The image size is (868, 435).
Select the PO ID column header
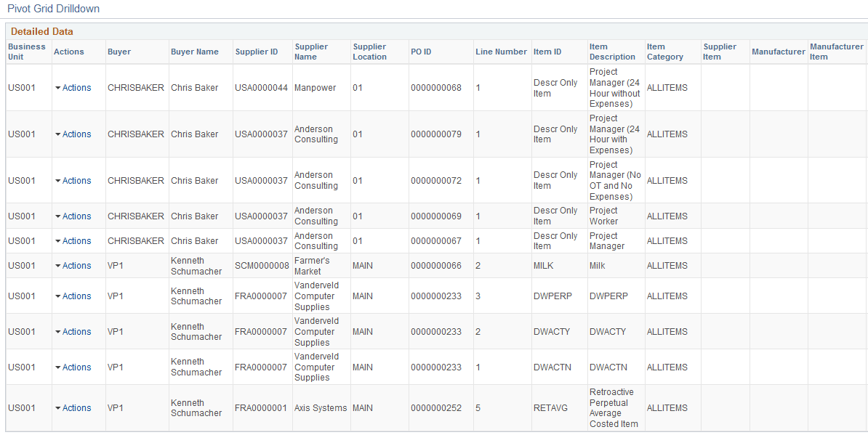422,51
